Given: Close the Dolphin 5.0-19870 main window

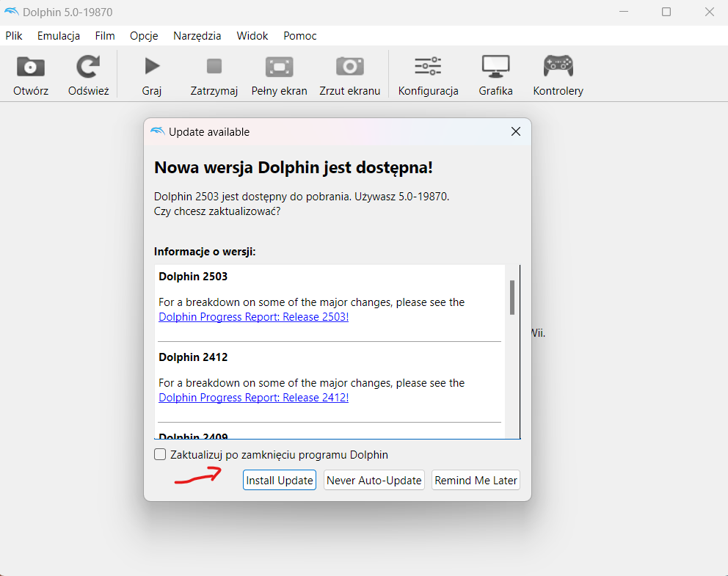Looking at the screenshot, I should pos(710,12).
